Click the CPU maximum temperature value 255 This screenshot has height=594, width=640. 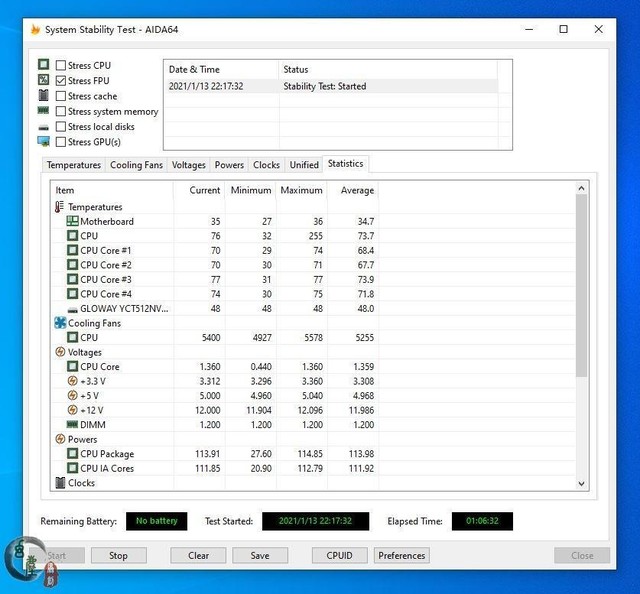click(x=315, y=236)
